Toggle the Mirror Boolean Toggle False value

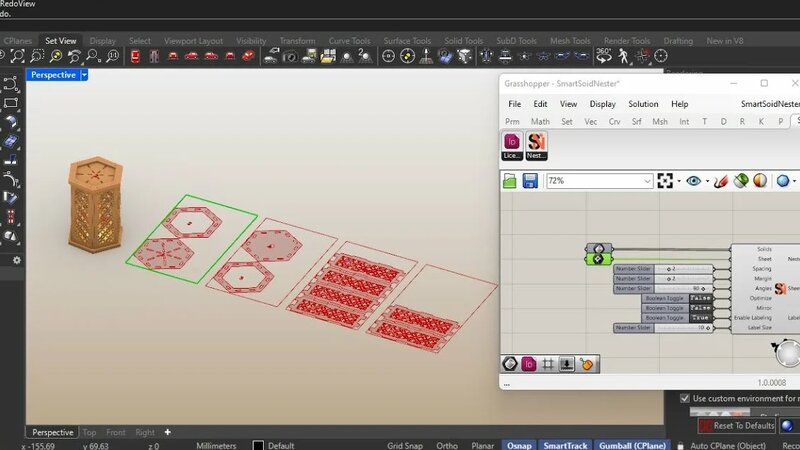(700, 308)
